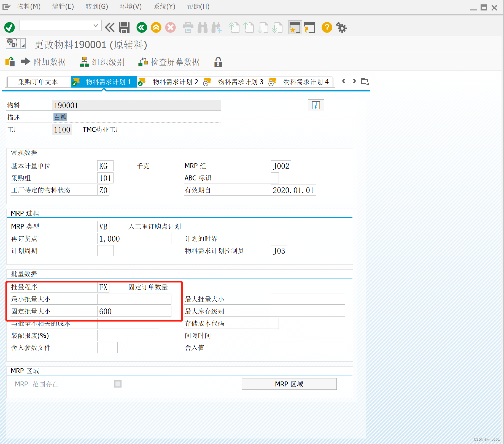Click the other-material icon before 附加数据
The image size is (504, 444).
[10, 62]
